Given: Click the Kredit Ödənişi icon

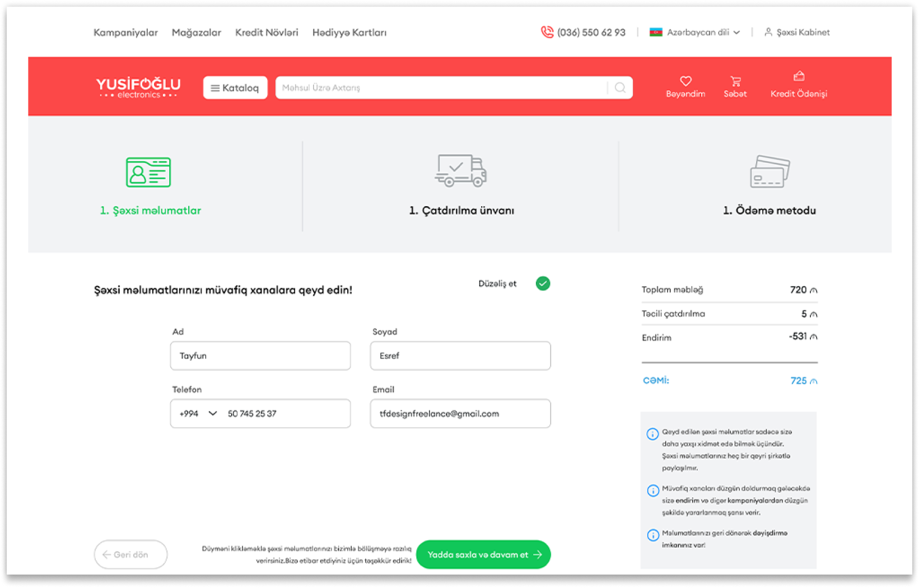Looking at the screenshot, I should point(799,77).
